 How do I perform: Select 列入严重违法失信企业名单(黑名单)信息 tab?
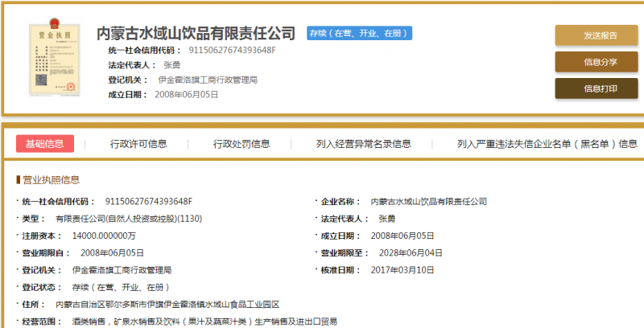[547, 144]
